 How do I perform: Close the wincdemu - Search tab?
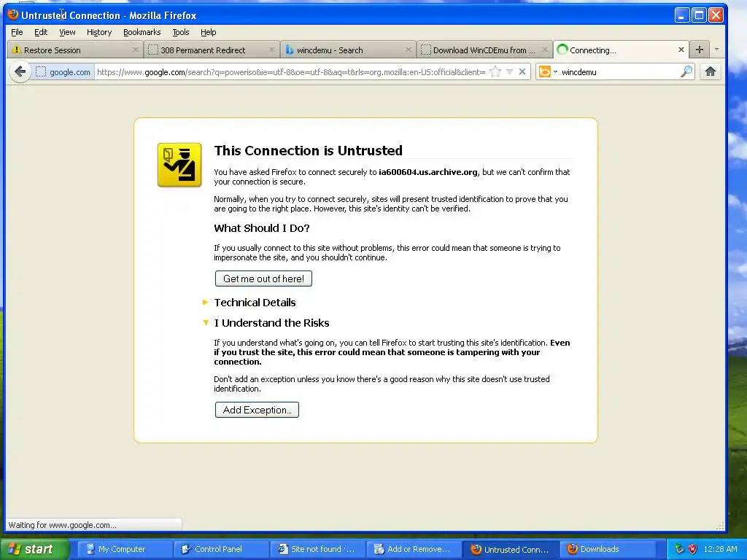(409, 50)
